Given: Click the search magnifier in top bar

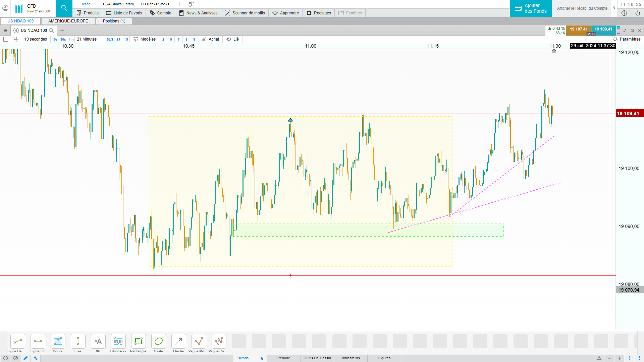Looking at the screenshot, I should click(x=64, y=8).
